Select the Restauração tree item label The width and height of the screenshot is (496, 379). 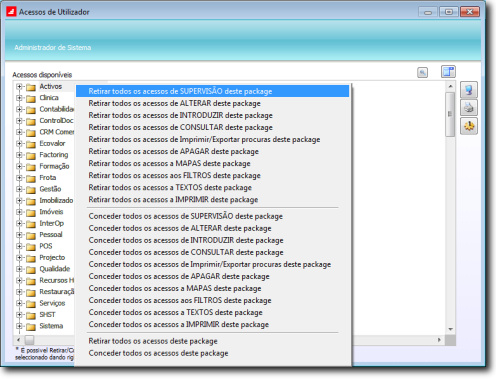(57, 292)
